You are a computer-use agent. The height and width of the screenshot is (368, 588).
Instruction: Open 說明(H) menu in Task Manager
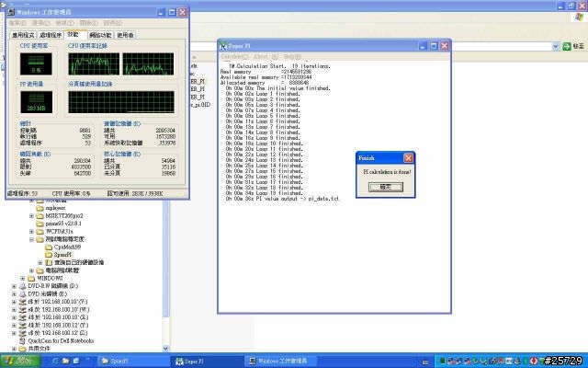[112, 23]
